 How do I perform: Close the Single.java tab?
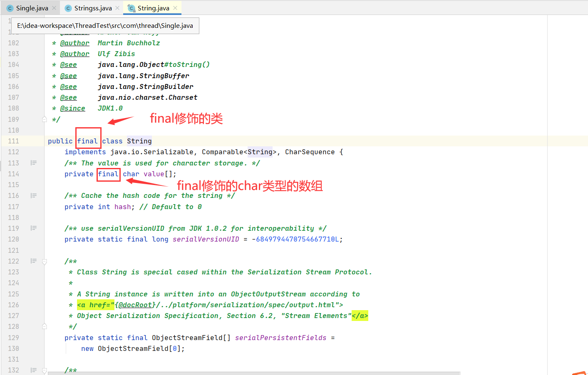[x=54, y=8]
